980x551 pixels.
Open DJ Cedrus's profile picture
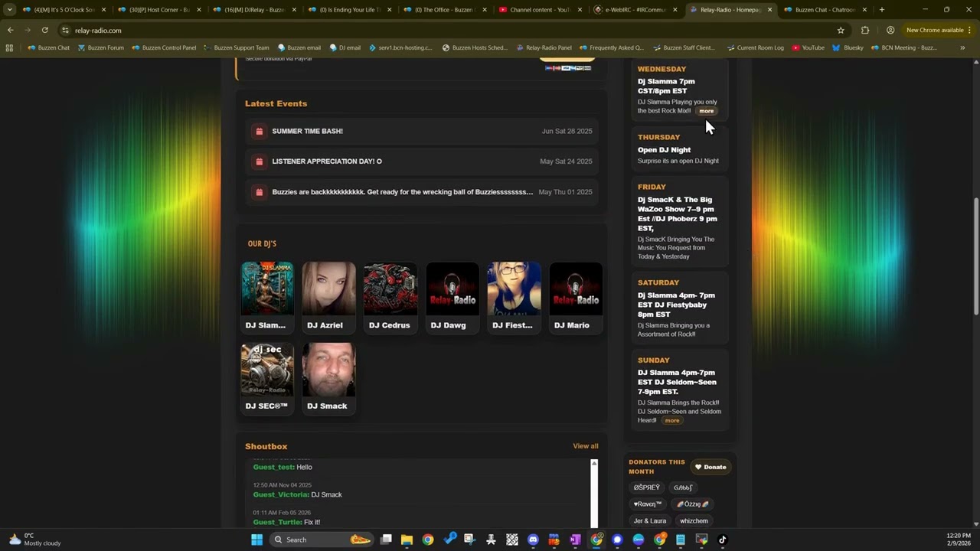pyautogui.click(x=390, y=289)
